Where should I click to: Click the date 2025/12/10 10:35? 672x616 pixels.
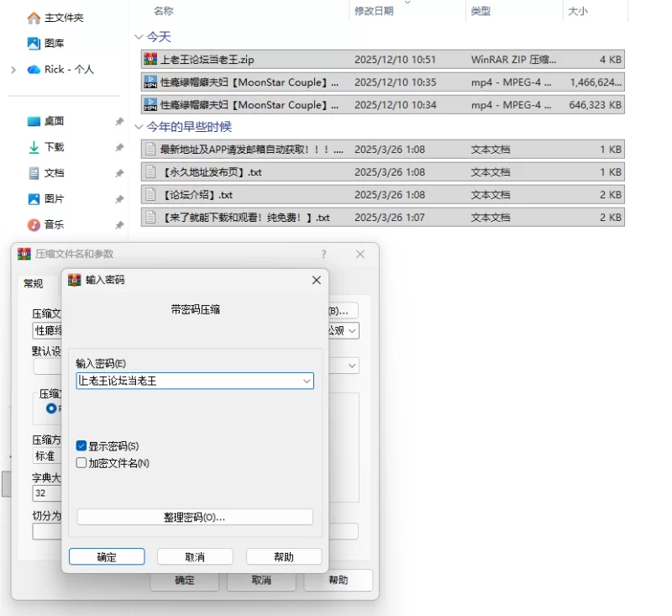click(x=395, y=82)
